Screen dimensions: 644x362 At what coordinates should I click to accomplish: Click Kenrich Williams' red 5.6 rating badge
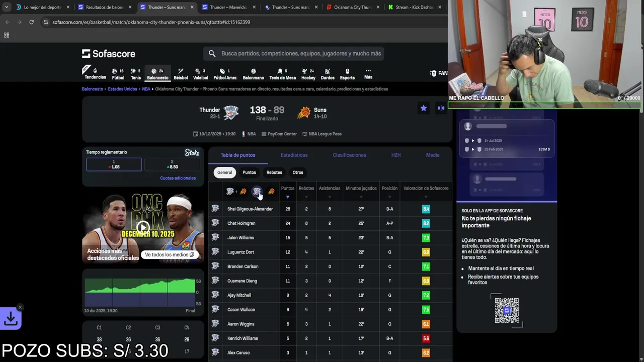pos(426,338)
